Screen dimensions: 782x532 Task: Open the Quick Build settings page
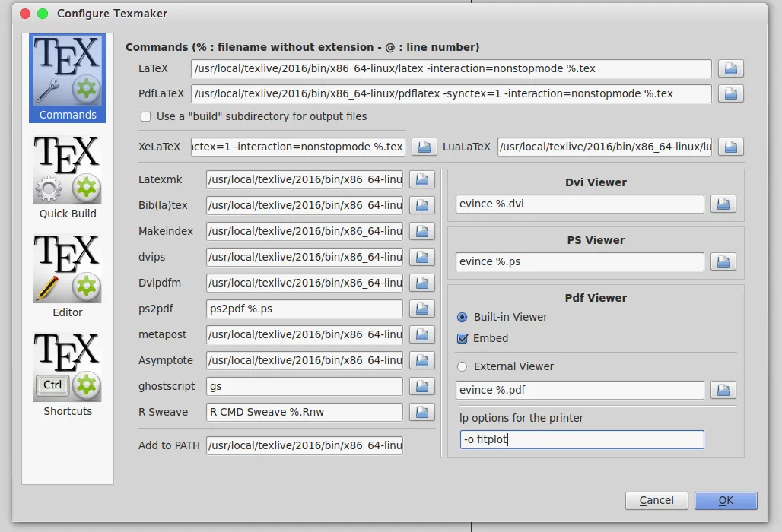[x=68, y=177]
